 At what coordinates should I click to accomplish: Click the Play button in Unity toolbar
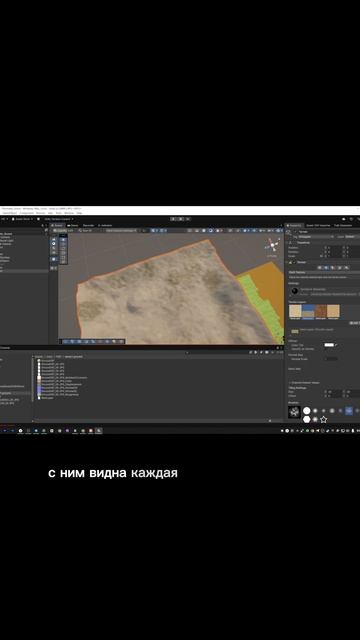(174, 219)
